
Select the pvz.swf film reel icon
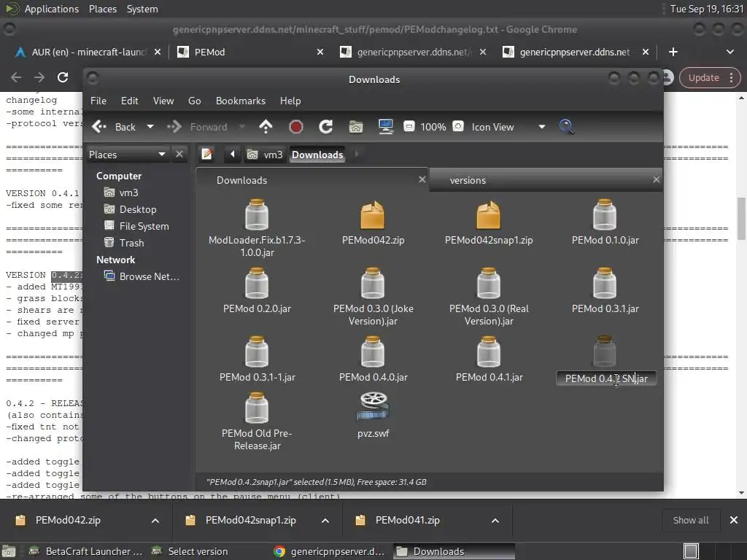coord(373,407)
